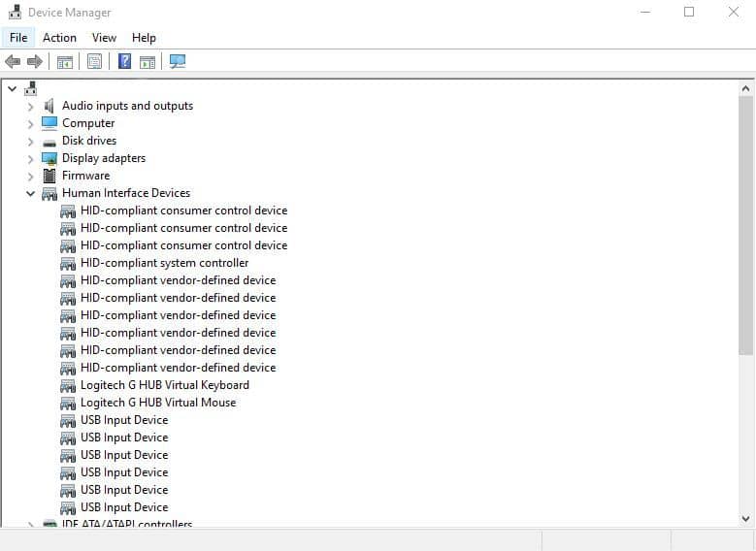
Task: Maximize the Device Manager window
Action: tap(689, 12)
